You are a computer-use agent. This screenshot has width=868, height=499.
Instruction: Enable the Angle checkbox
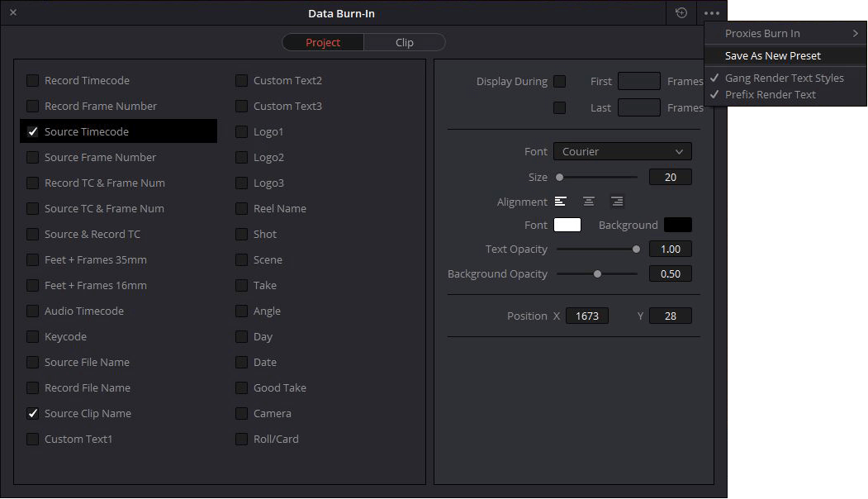241,311
